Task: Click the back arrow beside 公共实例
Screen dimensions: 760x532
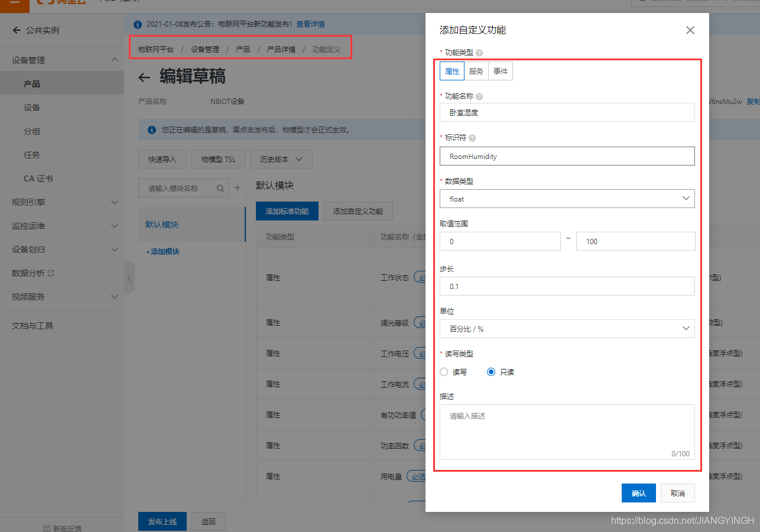Action: click(17, 30)
